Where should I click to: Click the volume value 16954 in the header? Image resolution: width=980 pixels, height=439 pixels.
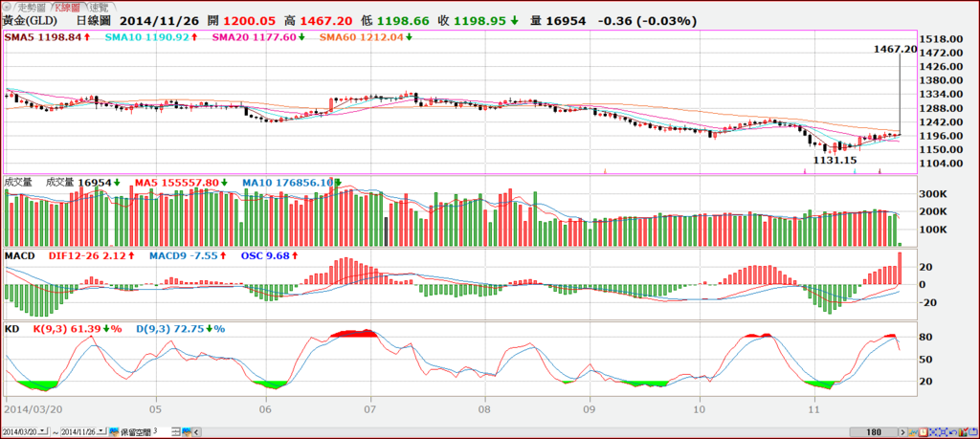[567, 21]
